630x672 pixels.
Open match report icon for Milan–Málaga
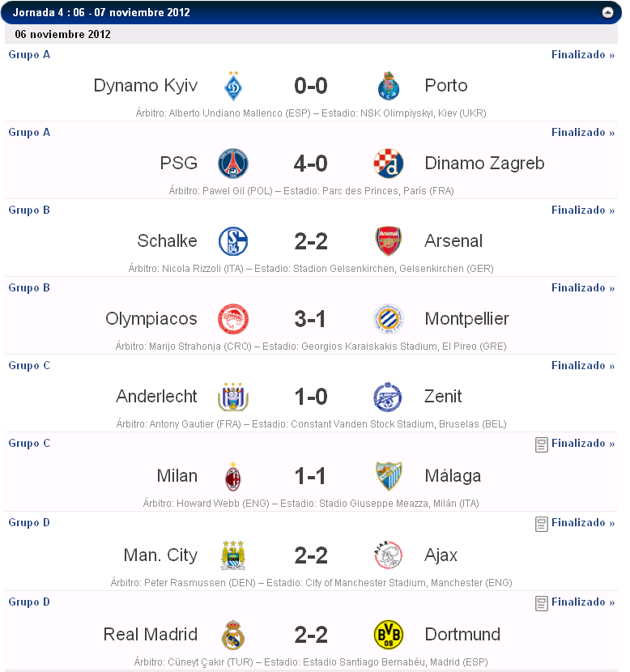pyautogui.click(x=542, y=444)
